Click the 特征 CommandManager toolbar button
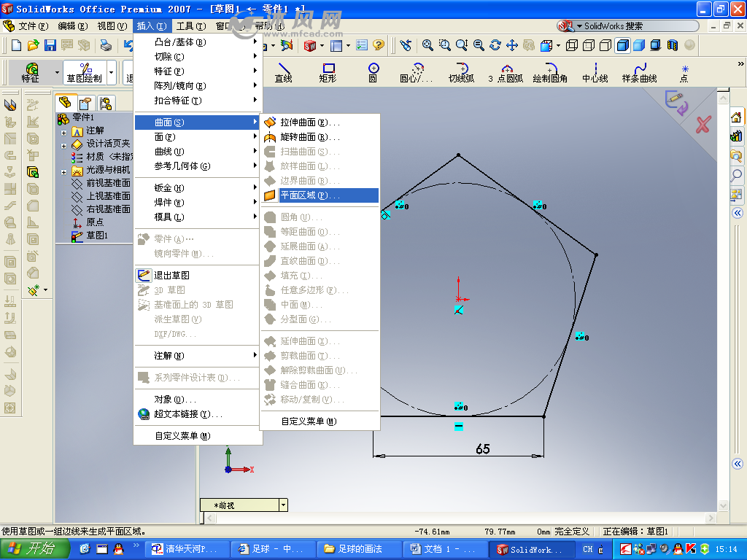Image resolution: width=747 pixels, height=560 pixels. coord(31,72)
